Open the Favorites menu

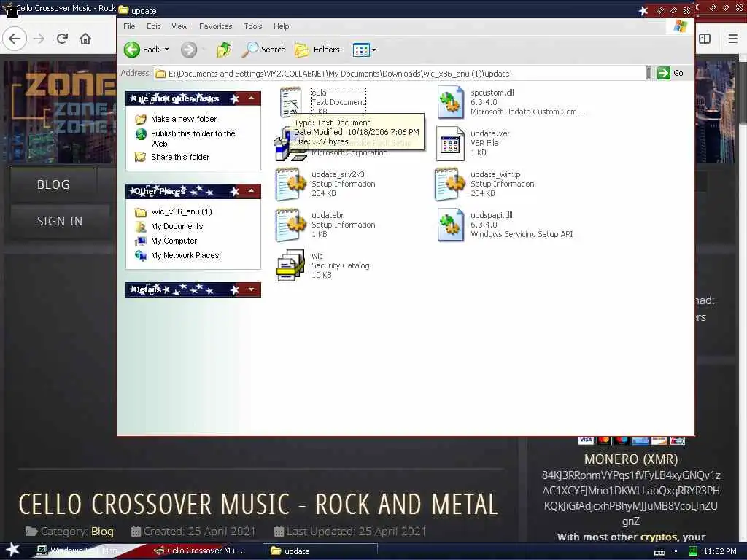215,26
